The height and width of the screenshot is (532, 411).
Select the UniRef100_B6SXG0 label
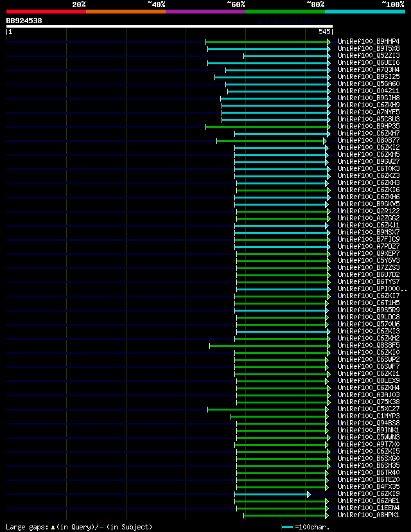(x=369, y=458)
